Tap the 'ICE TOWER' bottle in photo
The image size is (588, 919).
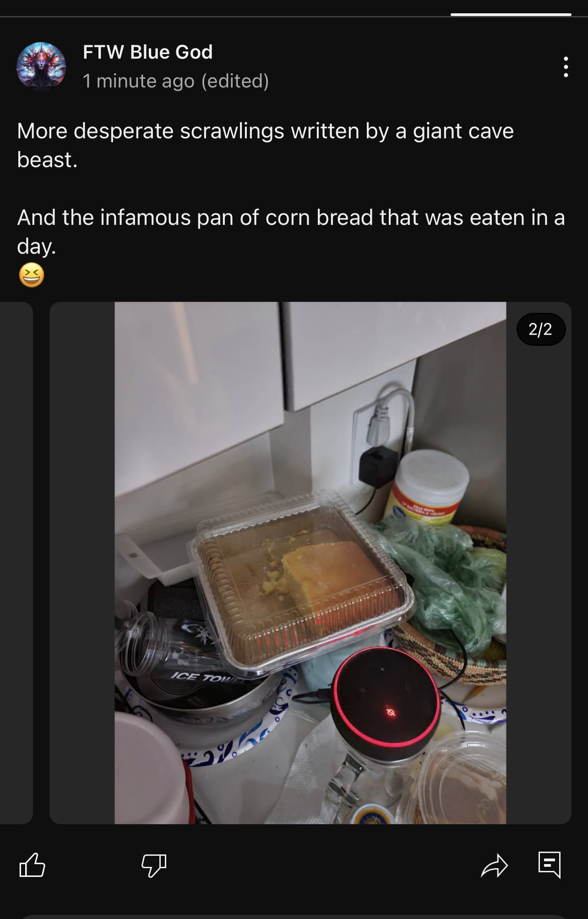pyautogui.click(x=183, y=650)
